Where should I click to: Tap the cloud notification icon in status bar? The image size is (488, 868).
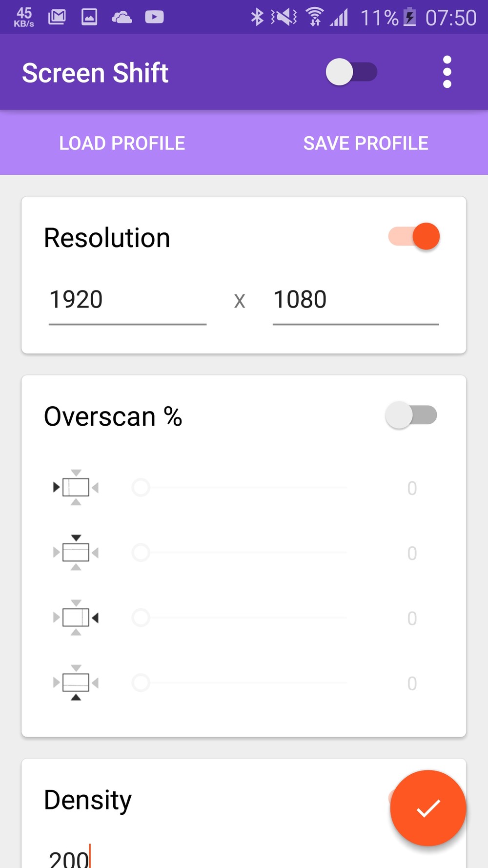click(x=122, y=18)
